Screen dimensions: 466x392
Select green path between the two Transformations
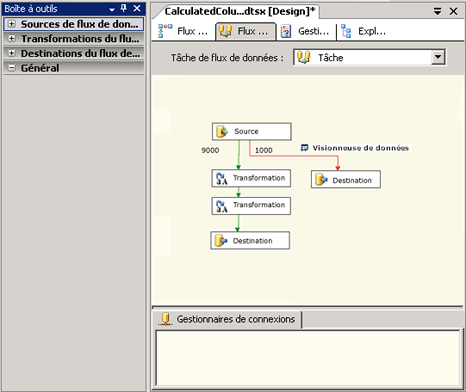(238, 192)
